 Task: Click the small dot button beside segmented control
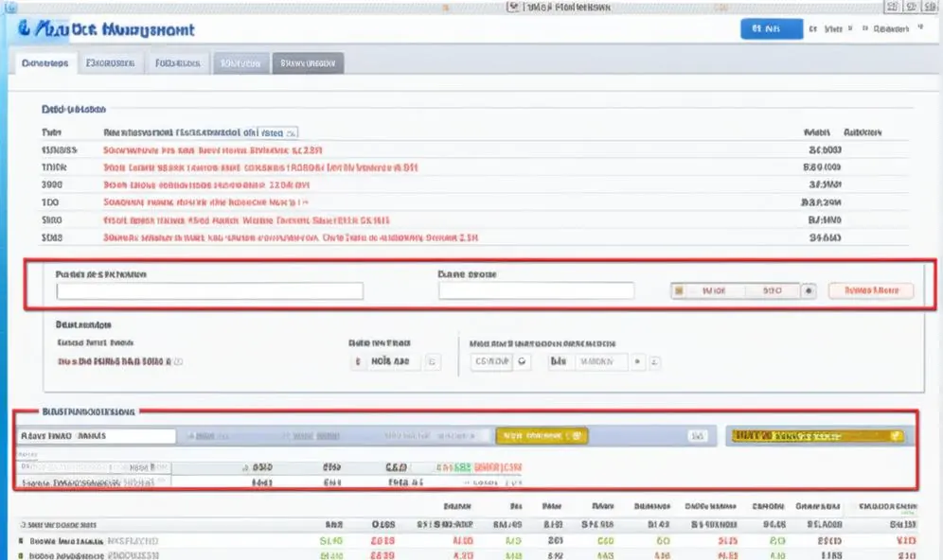click(809, 290)
